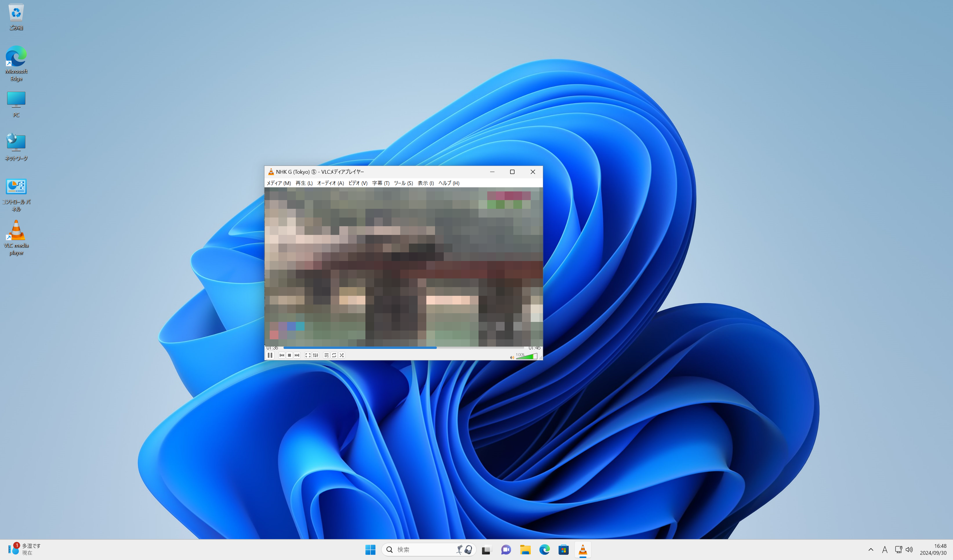
Task: Stop playback with the stop button
Action: pyautogui.click(x=289, y=356)
